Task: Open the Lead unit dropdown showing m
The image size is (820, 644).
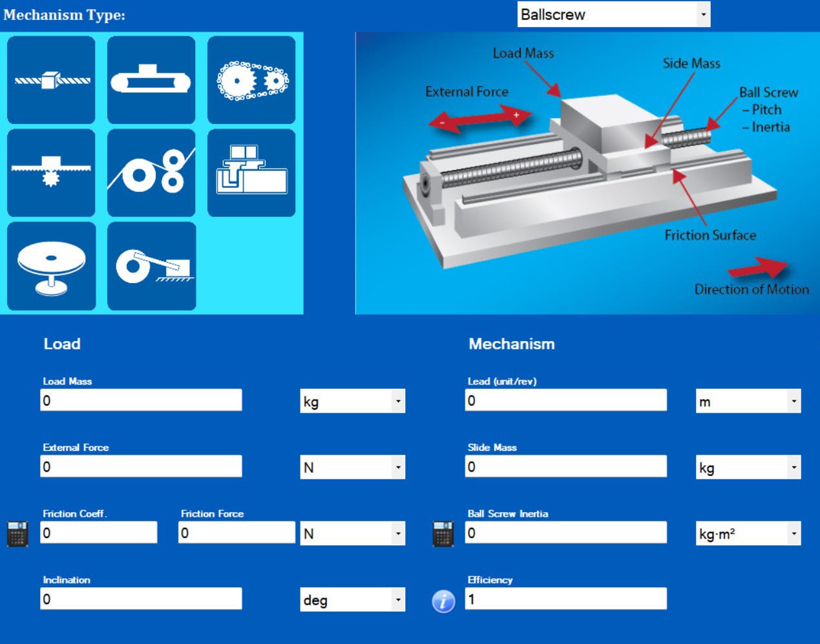Action: click(x=748, y=401)
